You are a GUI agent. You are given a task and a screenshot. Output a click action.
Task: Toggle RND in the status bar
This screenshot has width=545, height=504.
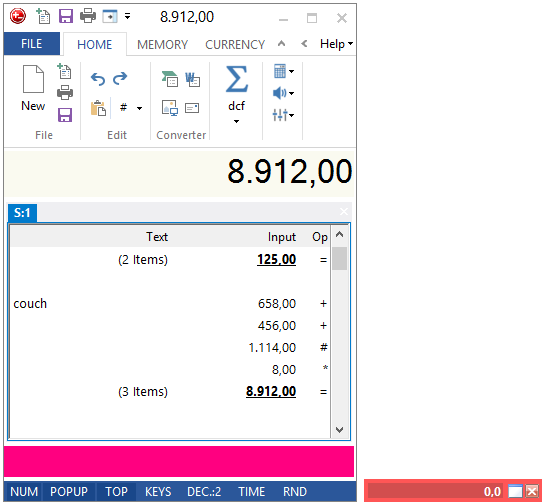(x=295, y=491)
